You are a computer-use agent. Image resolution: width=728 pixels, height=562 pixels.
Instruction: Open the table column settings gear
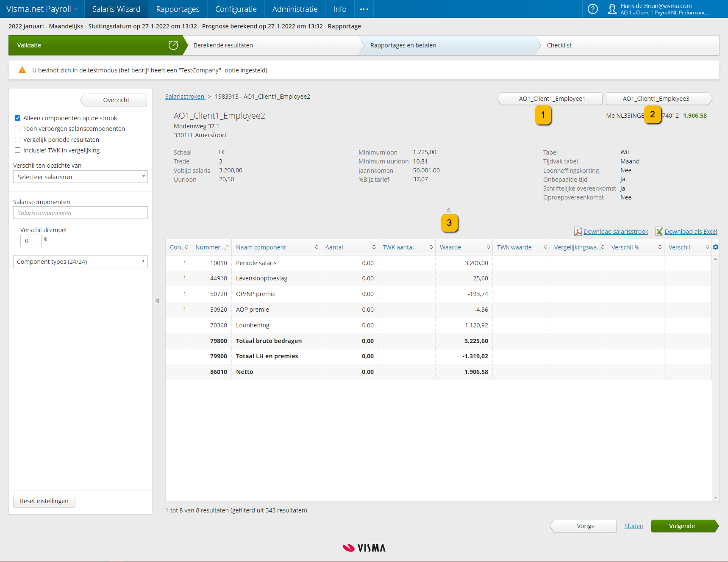(715, 247)
